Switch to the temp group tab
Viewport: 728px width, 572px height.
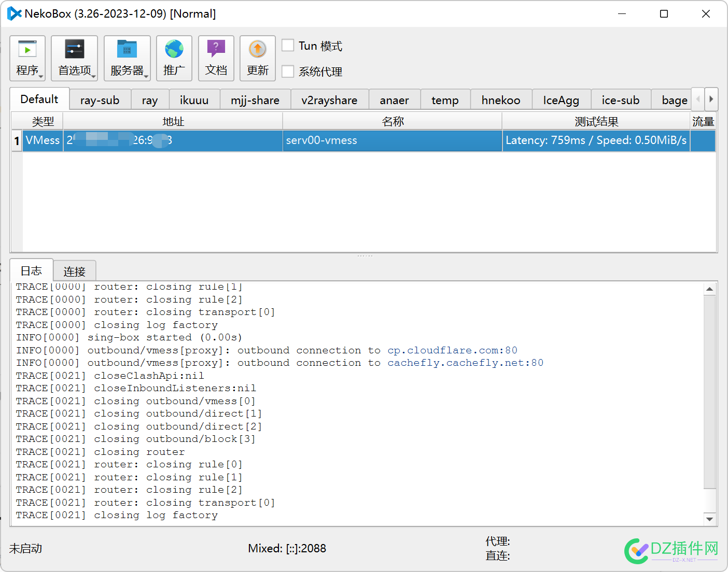[445, 100]
